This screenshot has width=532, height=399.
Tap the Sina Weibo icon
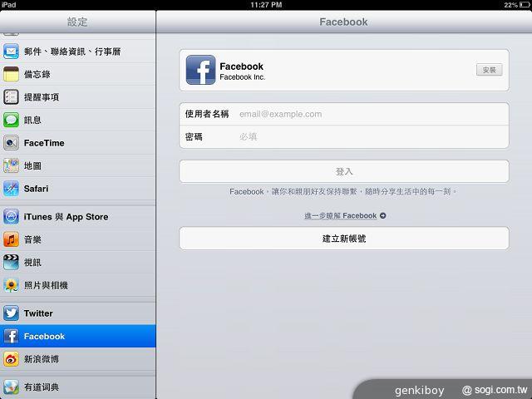pos(11,359)
